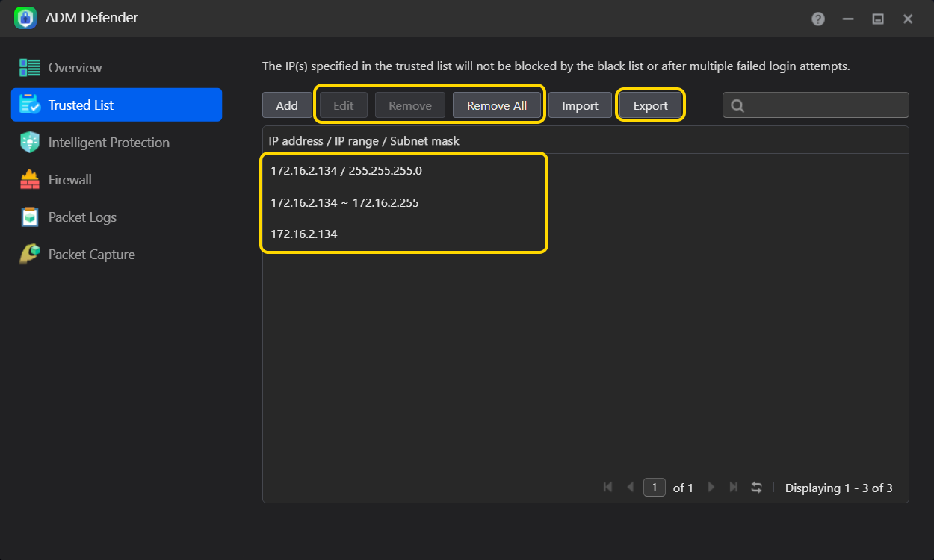Click the Trusted List sidebar icon

click(x=30, y=105)
